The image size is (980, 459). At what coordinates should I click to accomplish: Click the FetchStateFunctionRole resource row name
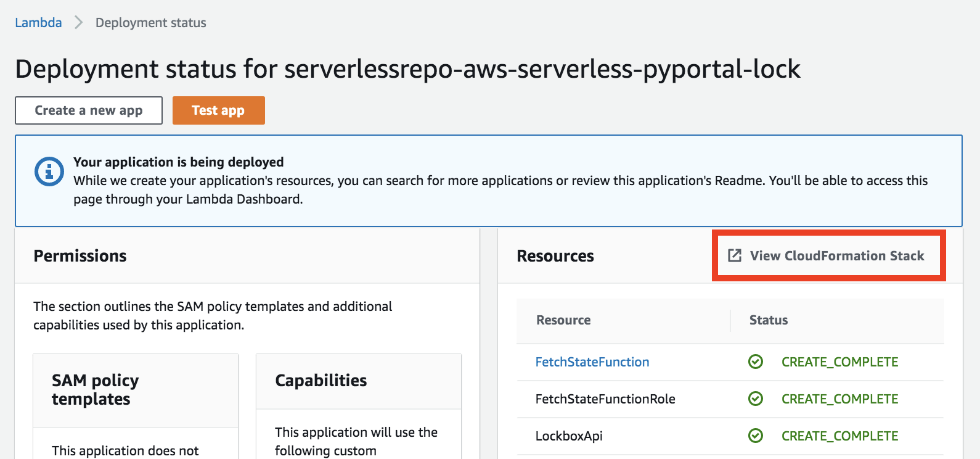point(605,399)
